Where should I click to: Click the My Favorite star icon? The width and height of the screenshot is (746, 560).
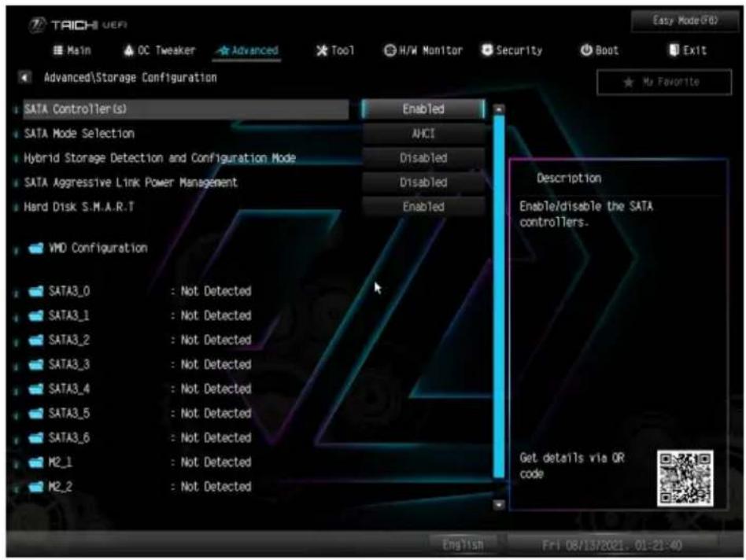(x=629, y=83)
